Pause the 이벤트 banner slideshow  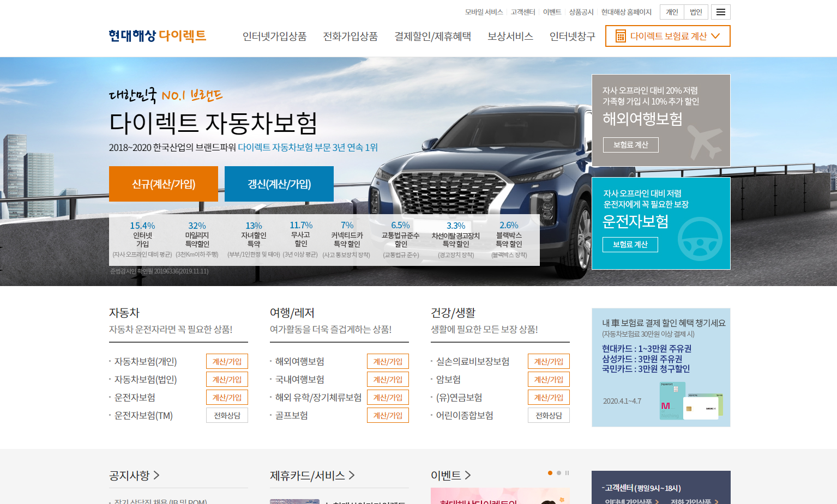(x=567, y=473)
